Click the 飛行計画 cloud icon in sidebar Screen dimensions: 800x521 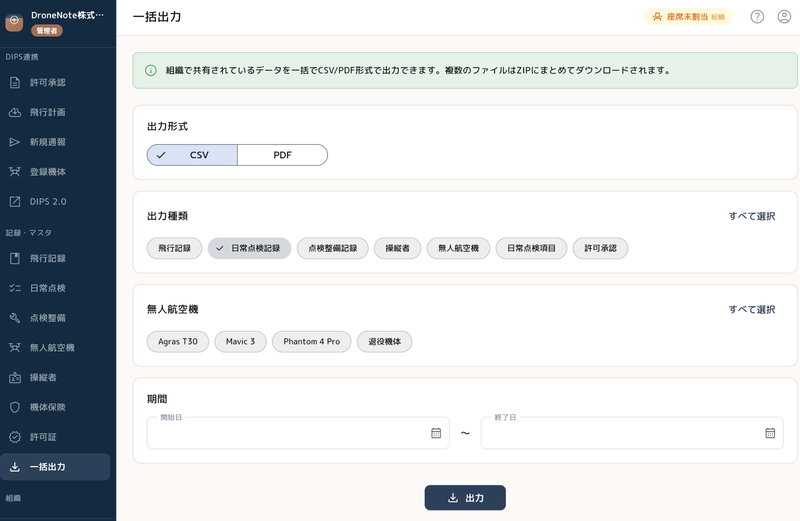click(x=15, y=112)
